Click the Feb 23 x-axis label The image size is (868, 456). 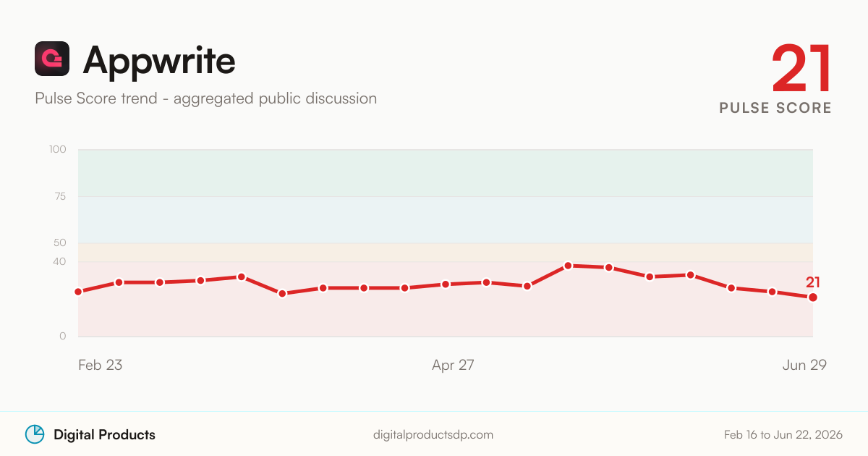[x=100, y=365]
